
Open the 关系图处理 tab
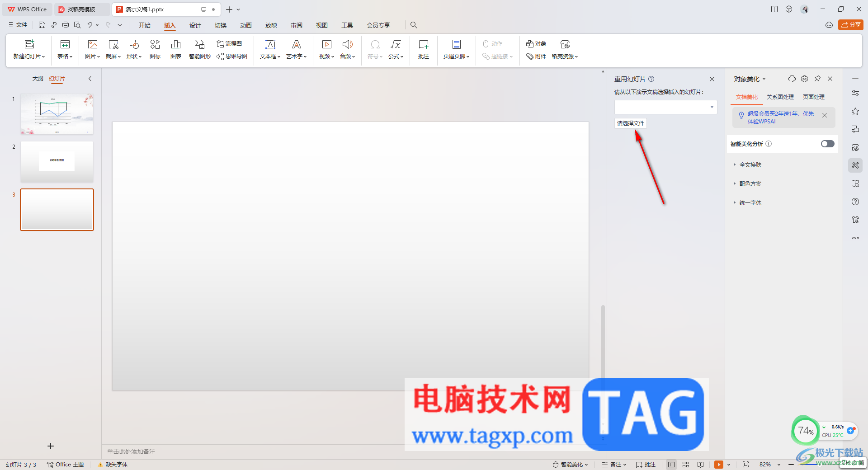coord(780,97)
